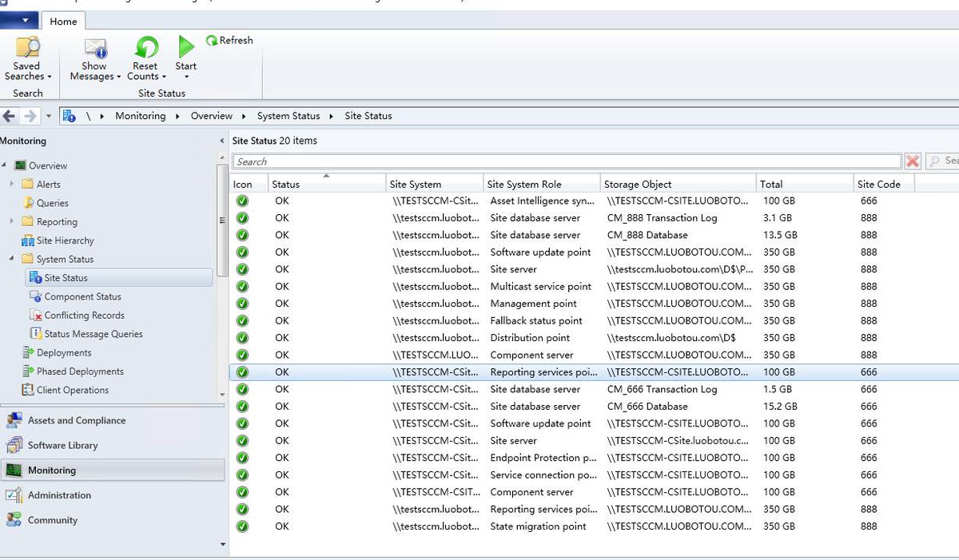Open the Monitoring workspace
This screenshot has width=959, height=560.
point(112,470)
